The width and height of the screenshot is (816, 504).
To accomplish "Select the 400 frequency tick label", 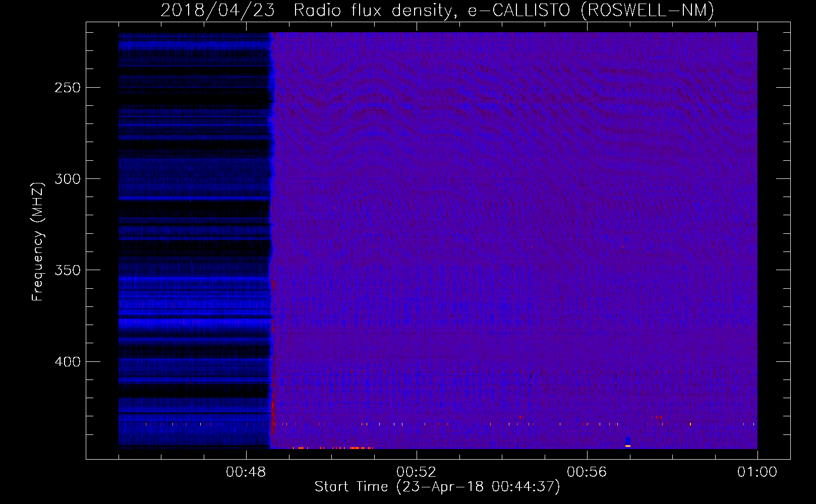I will tap(68, 362).
